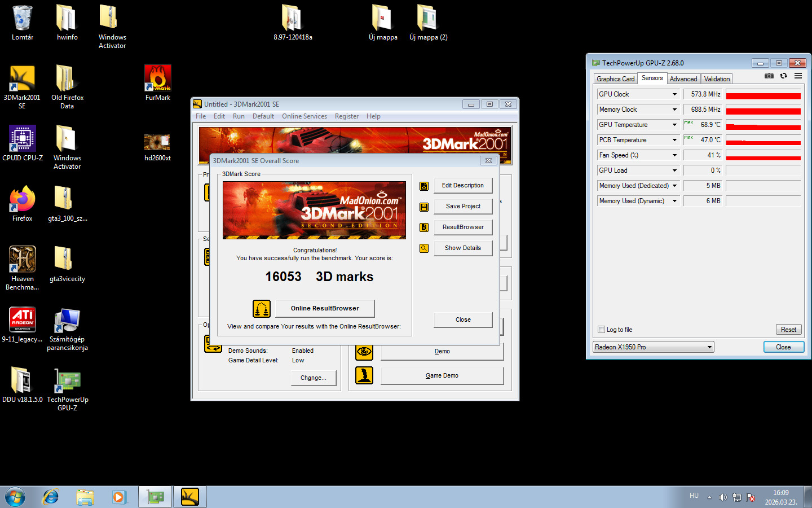Click the Game Demo button
Image resolution: width=812 pixels, height=508 pixels.
[442, 376]
